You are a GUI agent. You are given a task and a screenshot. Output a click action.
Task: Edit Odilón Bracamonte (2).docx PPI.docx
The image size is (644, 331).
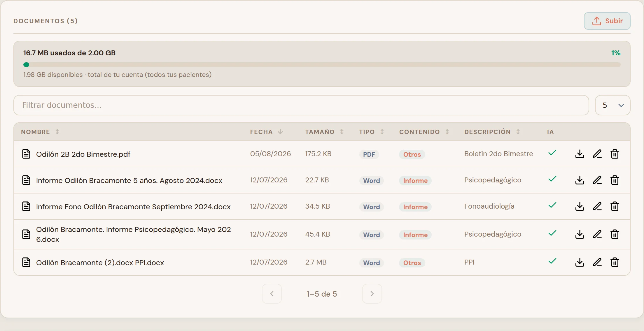pyautogui.click(x=597, y=262)
